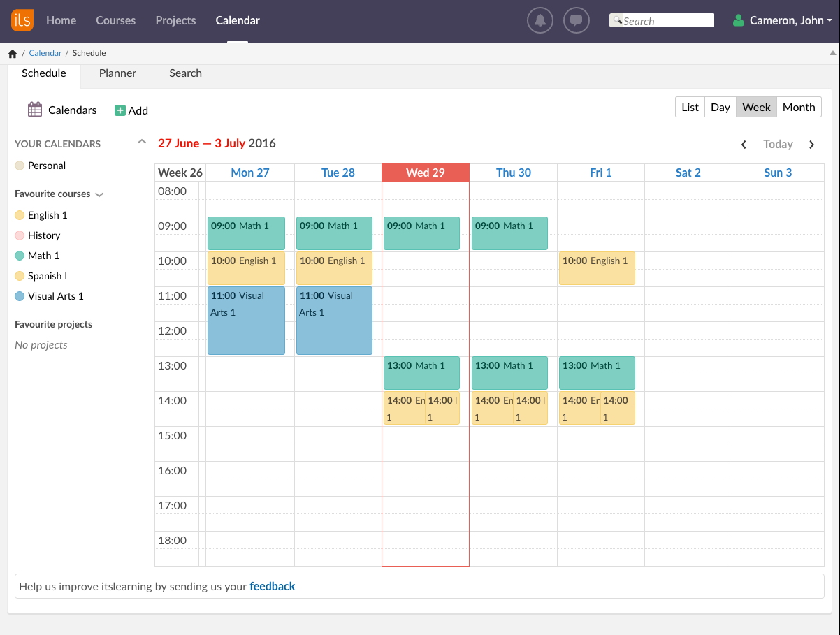840x635 pixels.
Task: Switch to Month view
Action: tap(798, 107)
